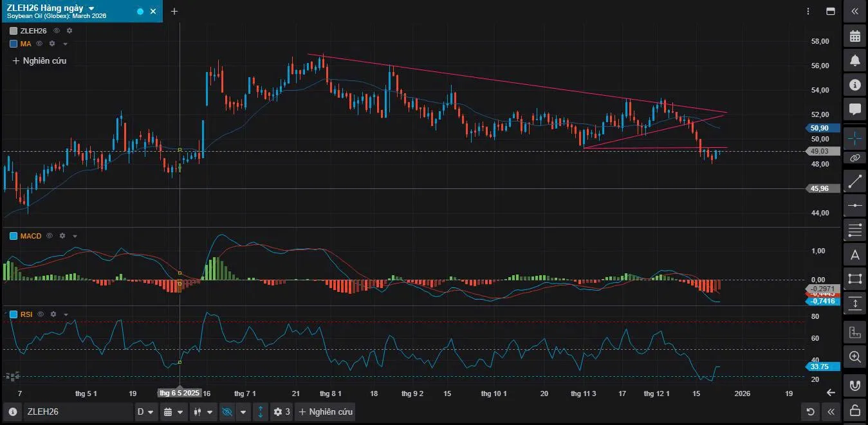Viewport: 868px width, 425px height.
Task: Open the calendar icon in right sidebar
Action: click(854, 36)
